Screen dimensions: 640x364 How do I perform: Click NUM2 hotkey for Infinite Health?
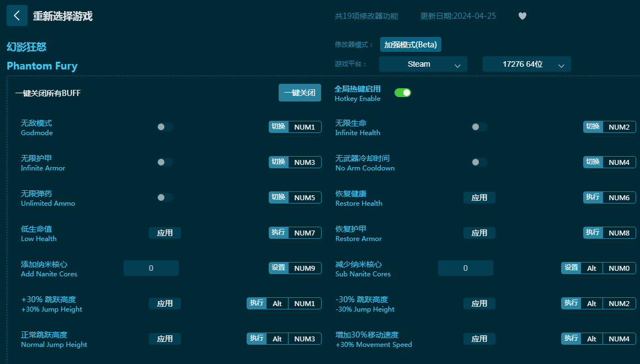[x=619, y=127]
